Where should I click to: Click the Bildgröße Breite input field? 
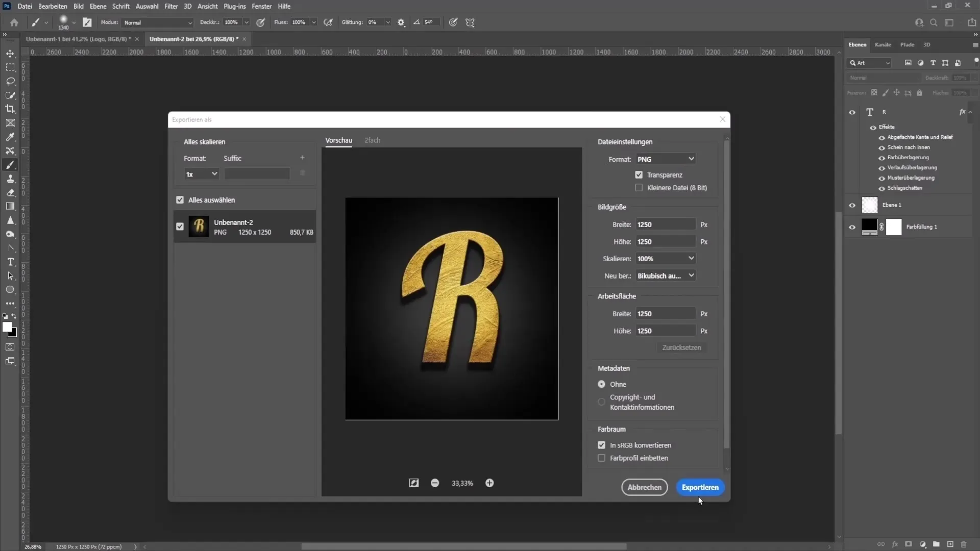click(665, 224)
